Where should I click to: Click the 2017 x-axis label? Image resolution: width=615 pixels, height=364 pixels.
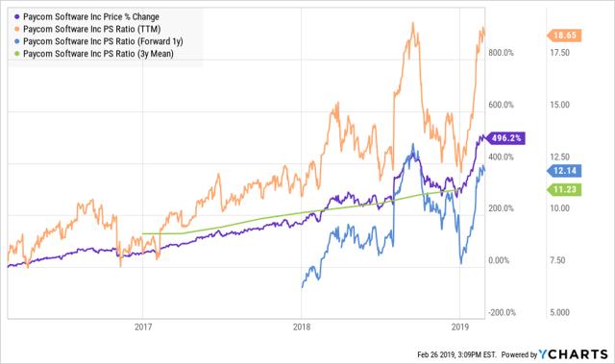click(143, 327)
